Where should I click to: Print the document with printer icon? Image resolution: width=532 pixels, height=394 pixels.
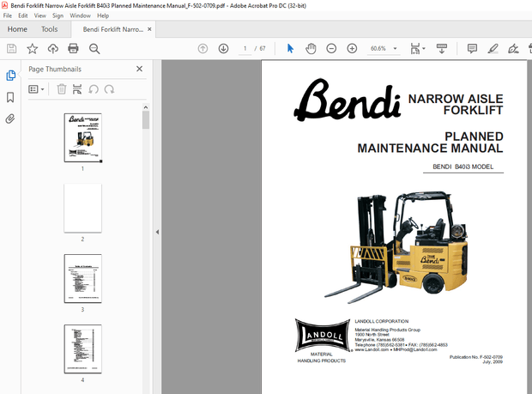[x=73, y=49]
